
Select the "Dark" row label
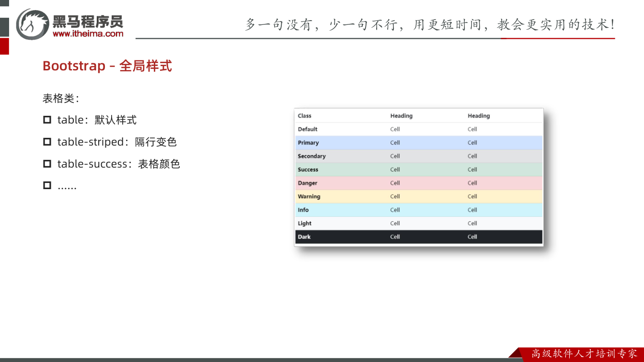pos(304,237)
